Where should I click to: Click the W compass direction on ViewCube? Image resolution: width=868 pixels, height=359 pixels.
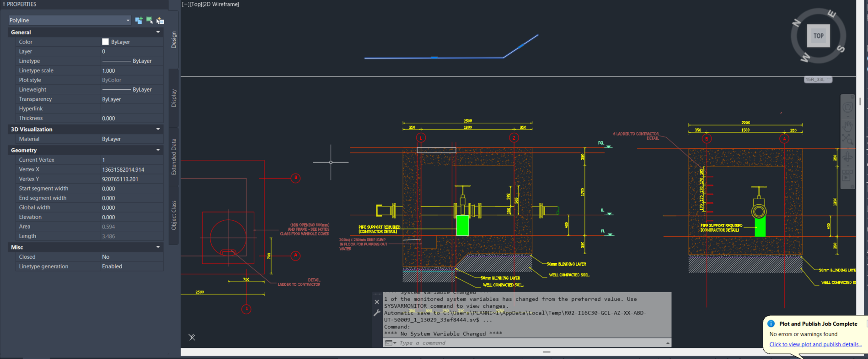tap(805, 58)
